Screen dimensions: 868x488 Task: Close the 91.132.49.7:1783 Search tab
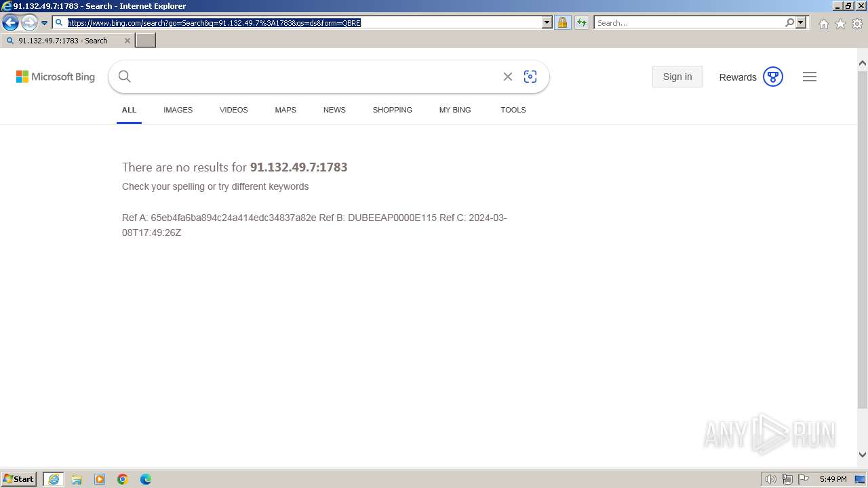127,41
